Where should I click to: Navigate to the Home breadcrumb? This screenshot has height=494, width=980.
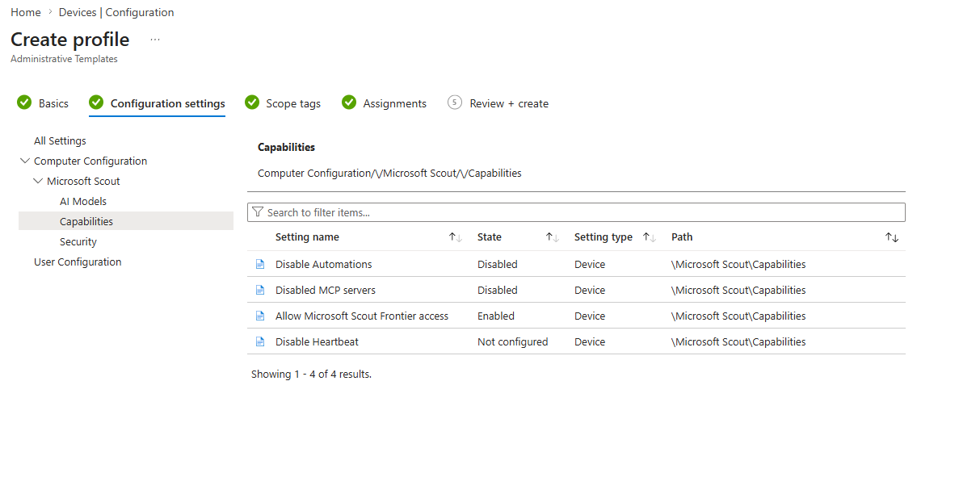(x=26, y=12)
